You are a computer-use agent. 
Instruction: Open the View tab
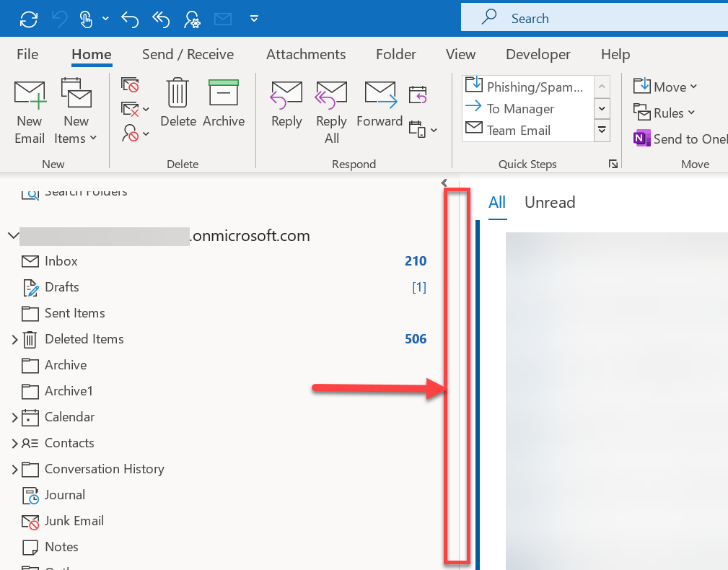[x=460, y=54]
